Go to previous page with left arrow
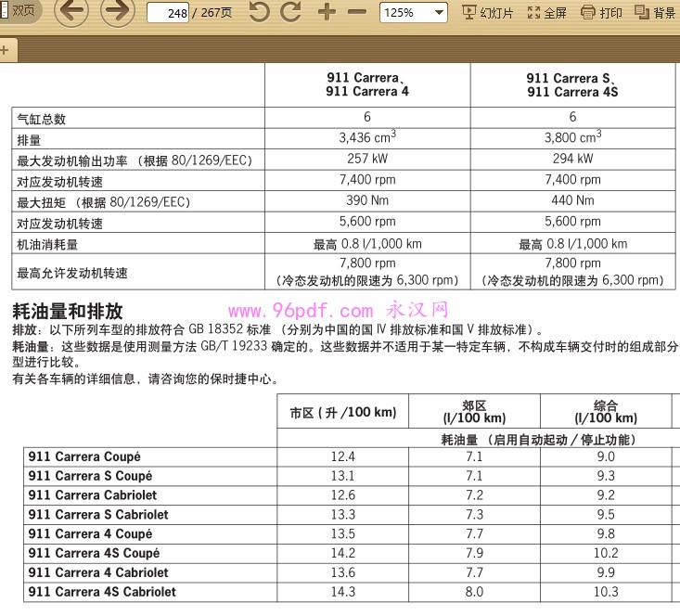 pos(71,10)
